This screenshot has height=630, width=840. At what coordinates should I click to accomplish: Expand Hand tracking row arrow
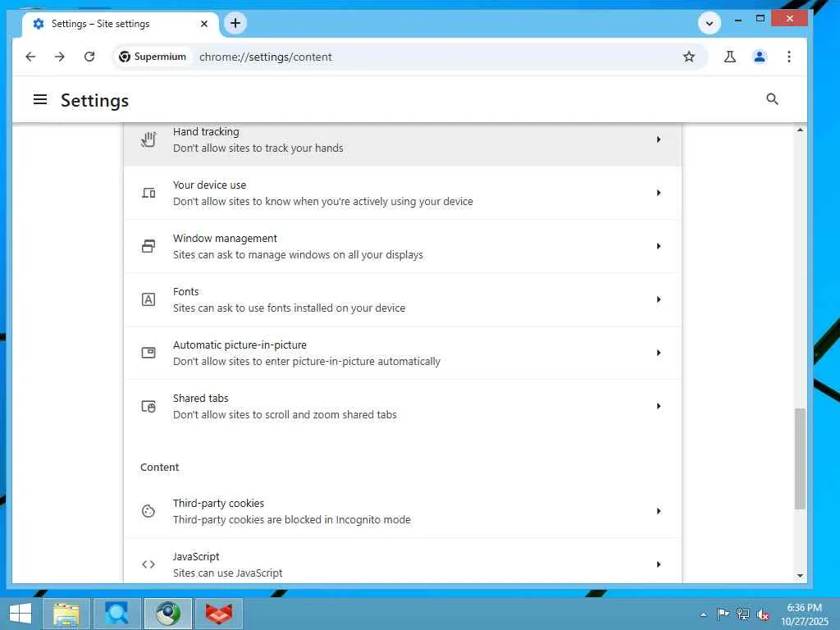659,139
